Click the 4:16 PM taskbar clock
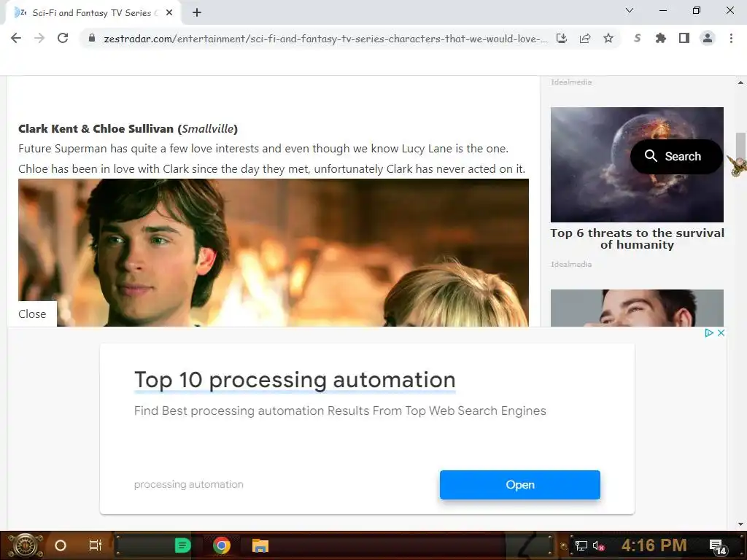The width and height of the screenshot is (747, 560). (x=654, y=545)
